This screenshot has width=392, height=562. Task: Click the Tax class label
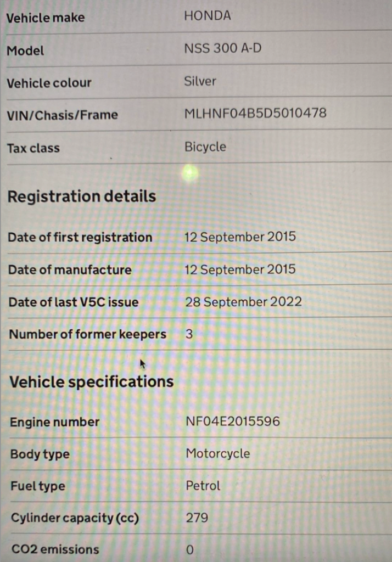pyautogui.click(x=33, y=148)
